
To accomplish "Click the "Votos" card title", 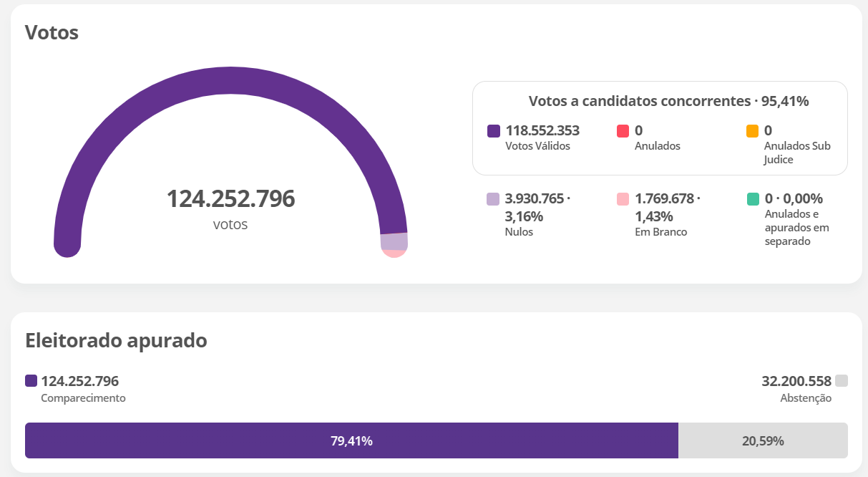I will (x=52, y=32).
